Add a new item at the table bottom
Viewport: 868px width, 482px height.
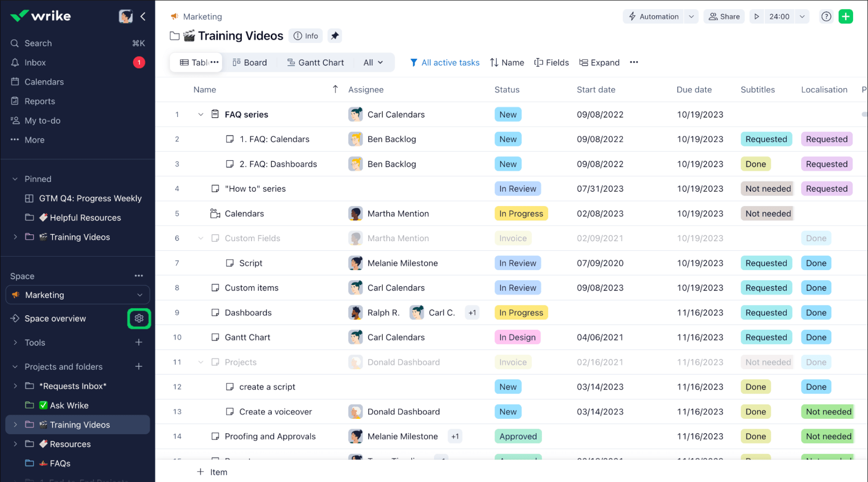click(212, 472)
